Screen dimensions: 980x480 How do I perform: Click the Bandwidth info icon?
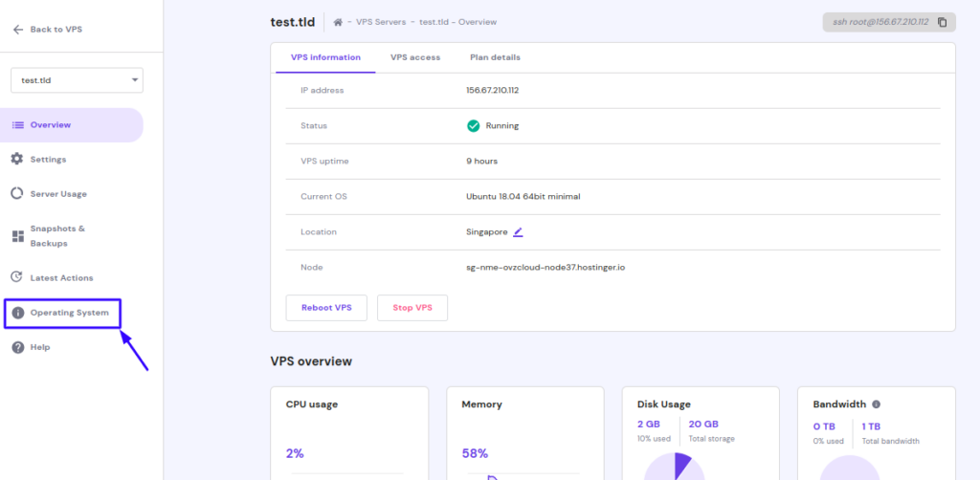[x=876, y=404]
